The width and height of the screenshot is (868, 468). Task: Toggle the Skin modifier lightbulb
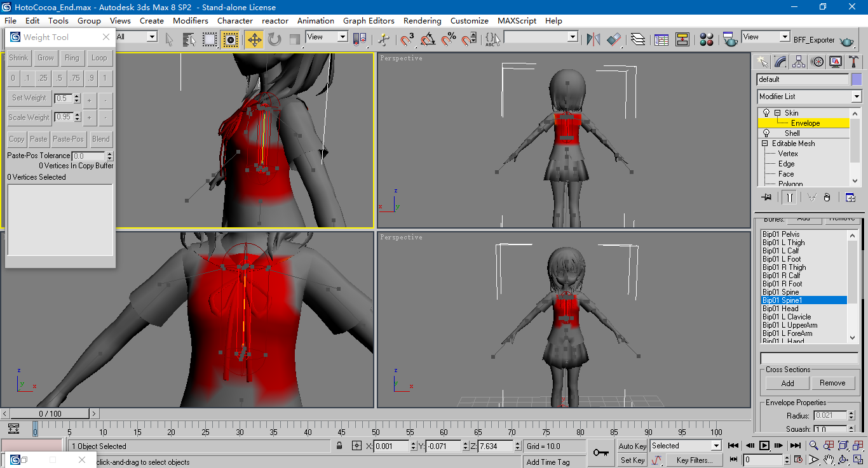(x=766, y=113)
